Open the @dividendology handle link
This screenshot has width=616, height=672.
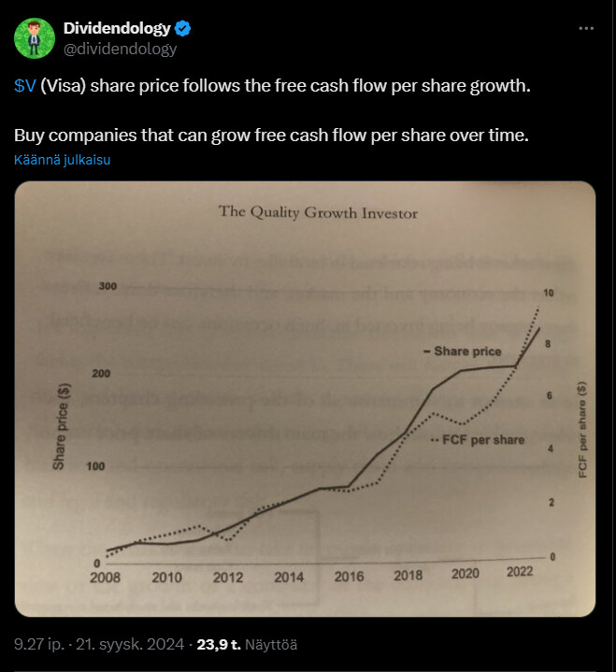pyautogui.click(x=120, y=49)
